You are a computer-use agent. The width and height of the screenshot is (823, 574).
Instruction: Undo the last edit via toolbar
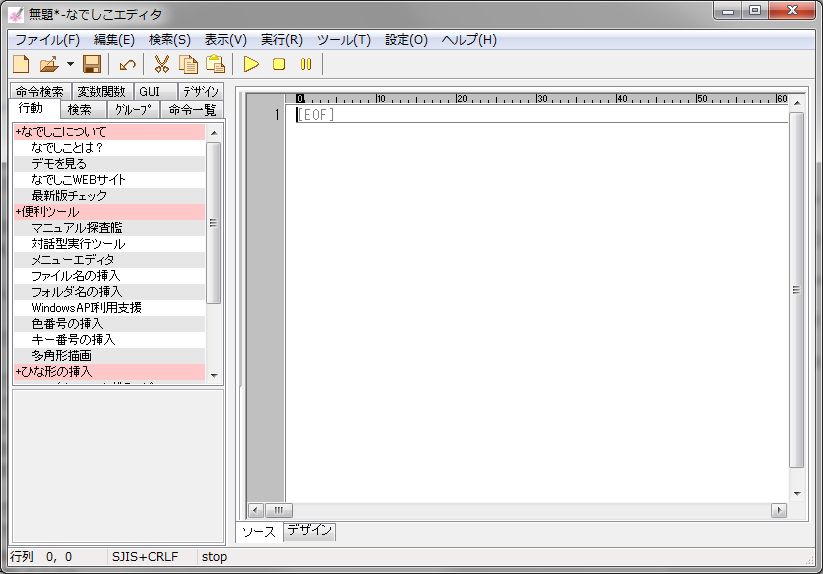point(127,64)
